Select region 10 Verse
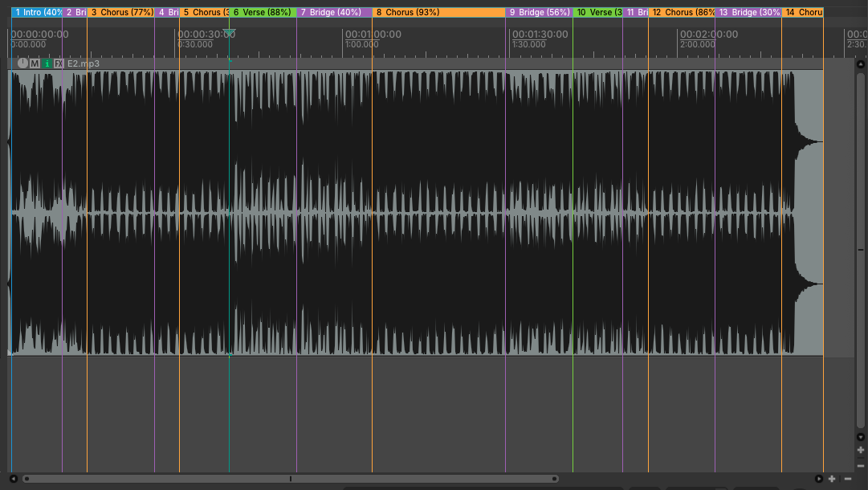Image resolution: width=868 pixels, height=490 pixels. tap(598, 12)
